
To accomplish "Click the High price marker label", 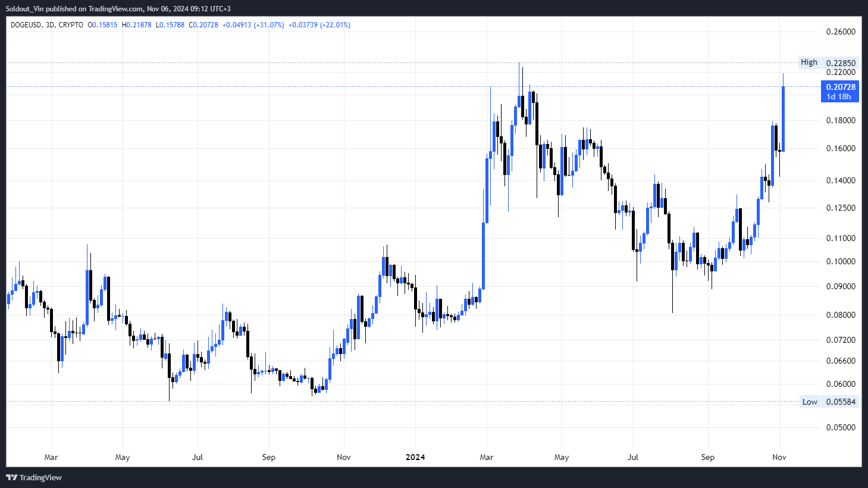I will pyautogui.click(x=809, y=62).
